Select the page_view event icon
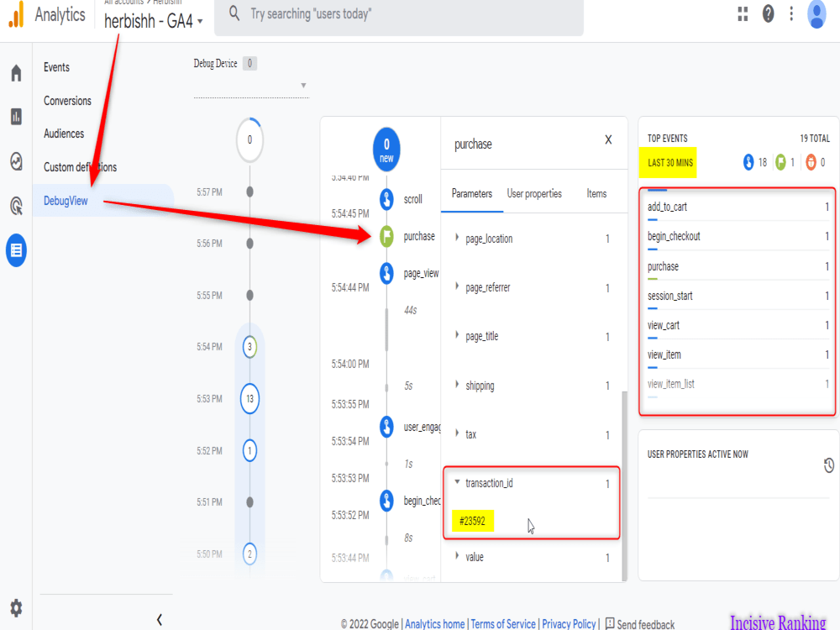Viewport: 840px width, 630px height. (386, 273)
